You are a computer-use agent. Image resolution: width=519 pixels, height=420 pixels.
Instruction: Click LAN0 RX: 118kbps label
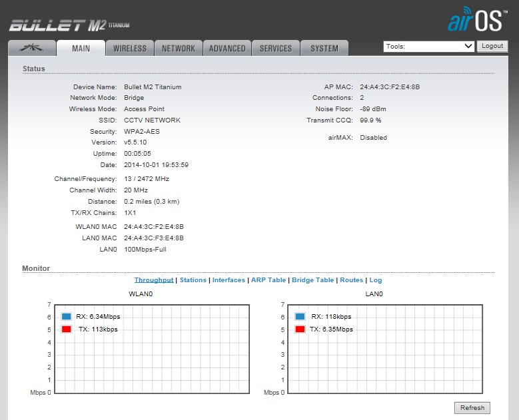click(x=331, y=316)
